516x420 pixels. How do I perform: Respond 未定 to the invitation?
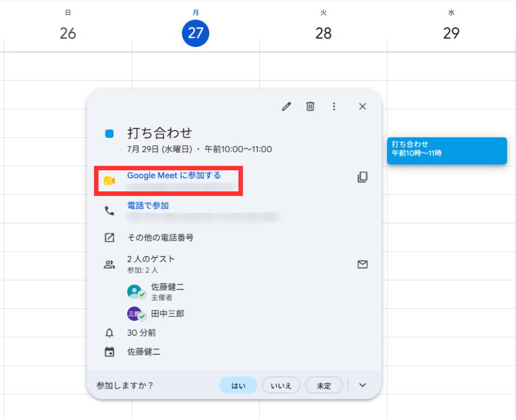tap(324, 386)
